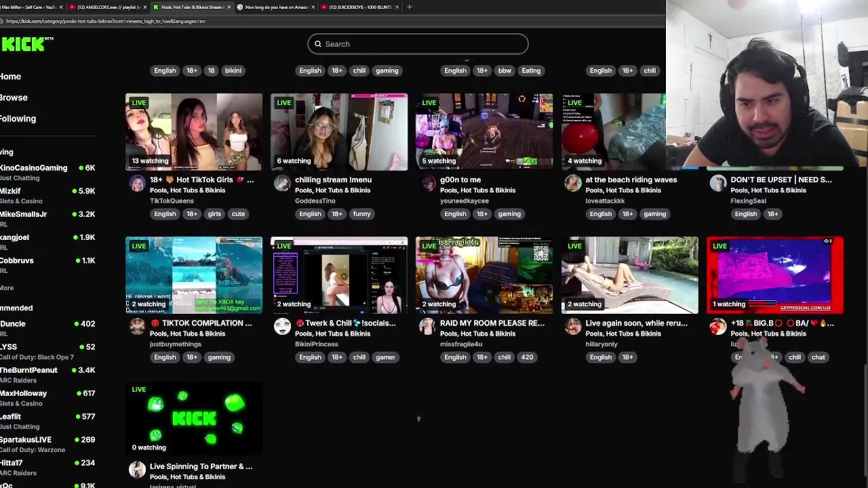Open loveattackkk channel avatar
The height and width of the screenshot is (488, 868).
pyautogui.click(x=573, y=184)
